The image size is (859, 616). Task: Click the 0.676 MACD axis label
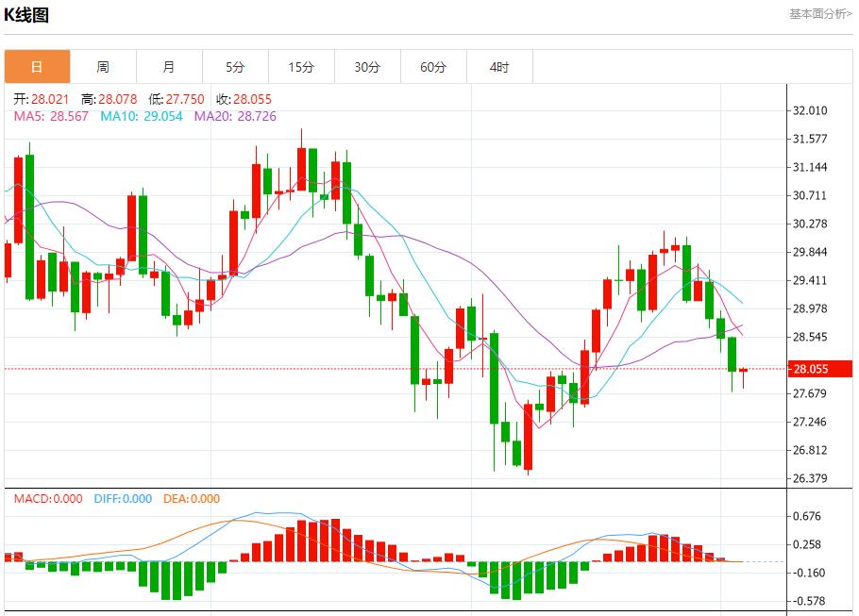point(808,516)
